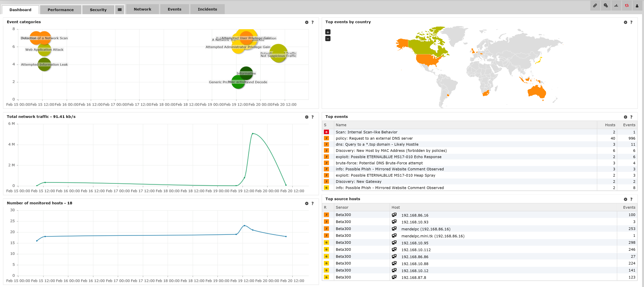644x287 pixels.
Task: Click Australia on the events map
Action: click(537, 92)
